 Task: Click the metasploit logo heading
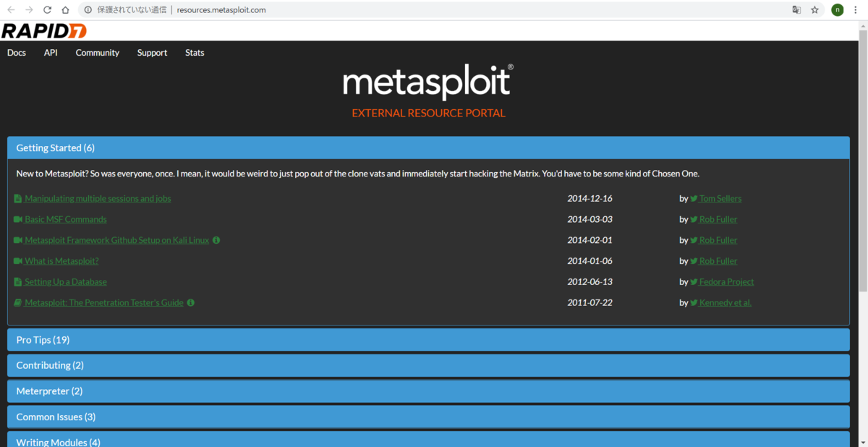[428, 82]
